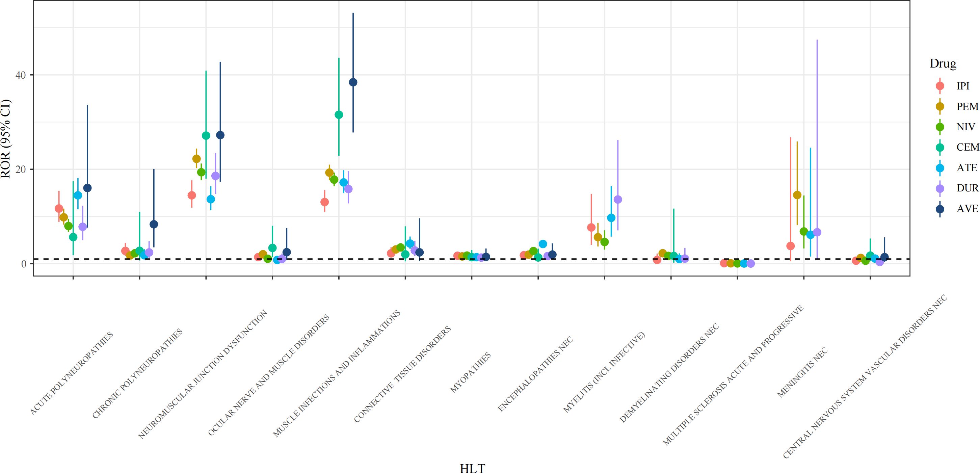Click 'MULTIPLE SCLEROSIS ACUTE AND PROGRESSIVE' label
980x473 pixels.
[734, 375]
